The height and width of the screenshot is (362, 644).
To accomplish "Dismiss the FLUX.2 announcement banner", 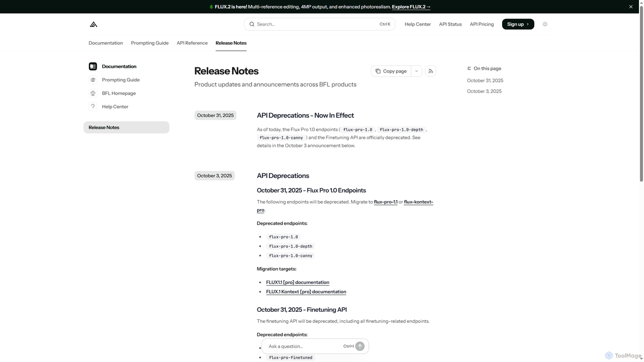I will click(631, 7).
